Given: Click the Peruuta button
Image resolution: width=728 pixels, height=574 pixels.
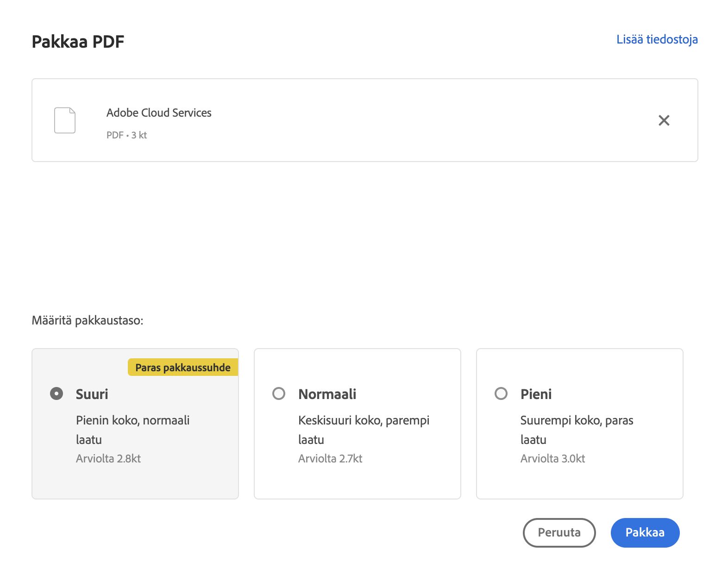Looking at the screenshot, I should pyautogui.click(x=559, y=532).
